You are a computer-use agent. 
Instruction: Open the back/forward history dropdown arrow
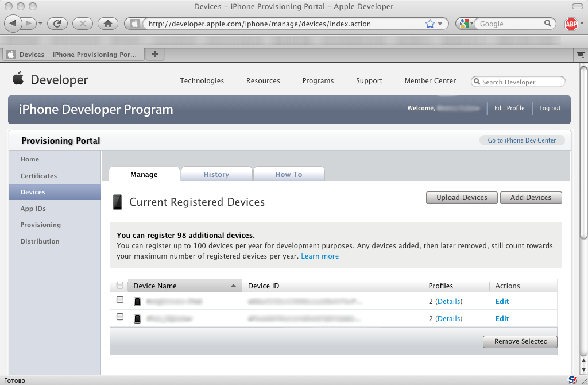[40, 24]
